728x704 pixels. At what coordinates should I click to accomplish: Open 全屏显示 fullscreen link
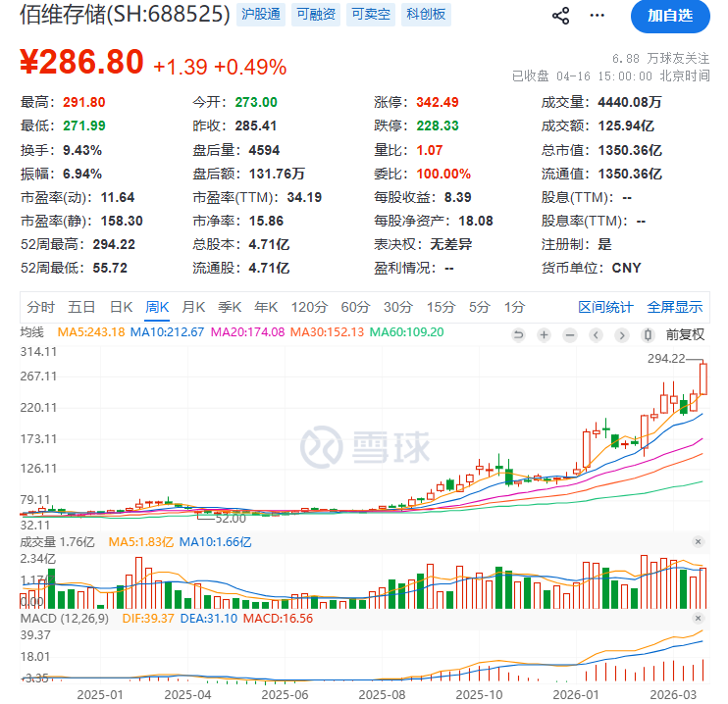(675, 307)
